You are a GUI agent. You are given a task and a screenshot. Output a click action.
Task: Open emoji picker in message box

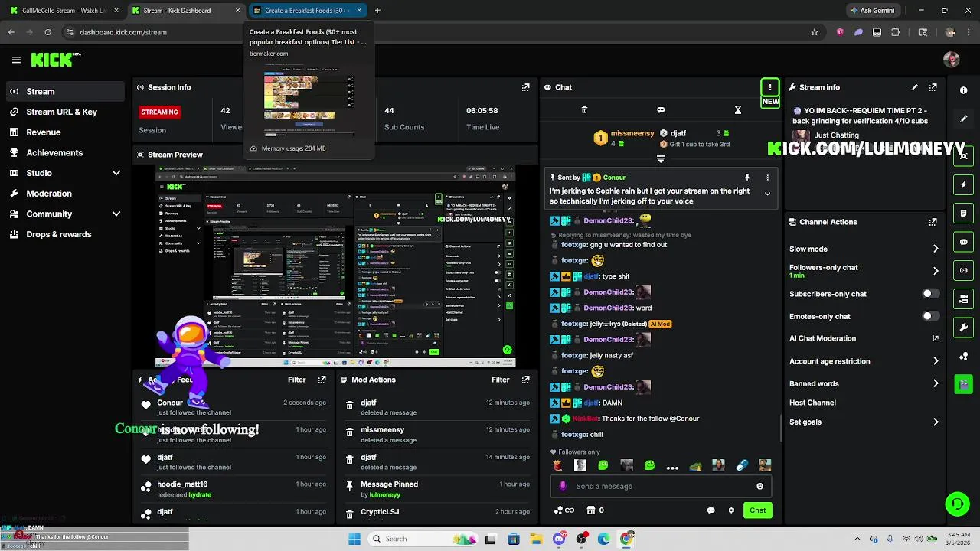click(x=759, y=486)
